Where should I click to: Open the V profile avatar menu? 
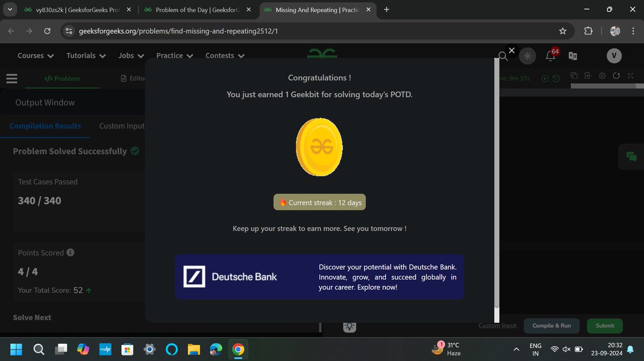(614, 56)
